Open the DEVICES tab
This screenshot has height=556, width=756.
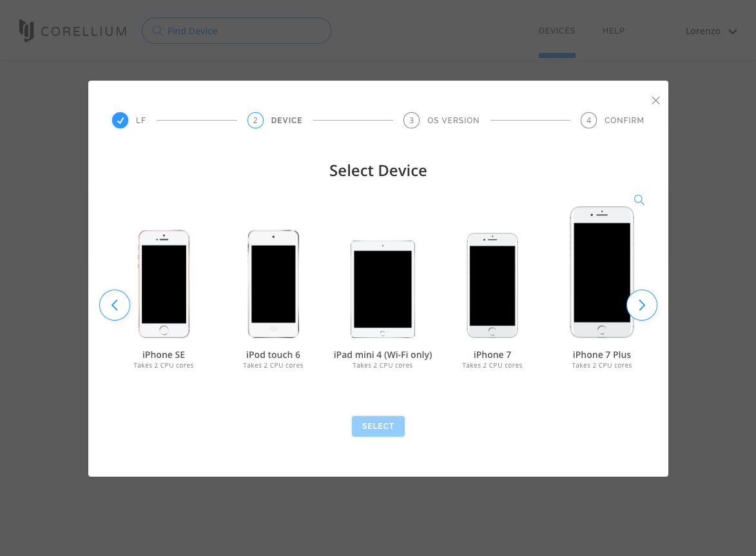click(x=557, y=31)
